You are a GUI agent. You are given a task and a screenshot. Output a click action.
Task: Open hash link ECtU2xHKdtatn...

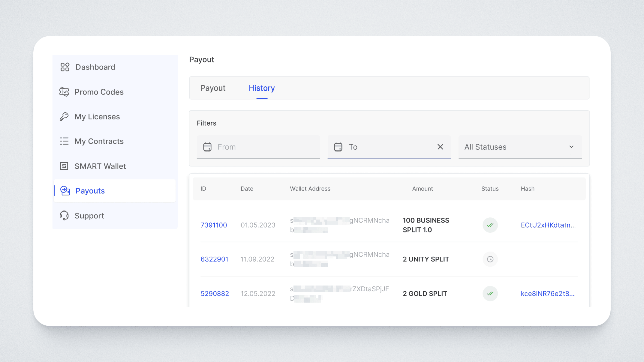tap(548, 225)
